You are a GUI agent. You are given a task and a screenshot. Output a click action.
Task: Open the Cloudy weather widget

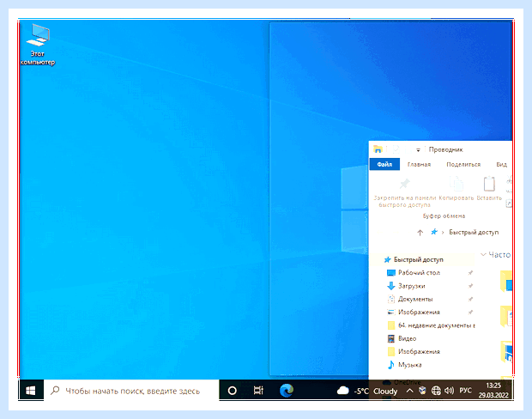[x=366, y=391]
